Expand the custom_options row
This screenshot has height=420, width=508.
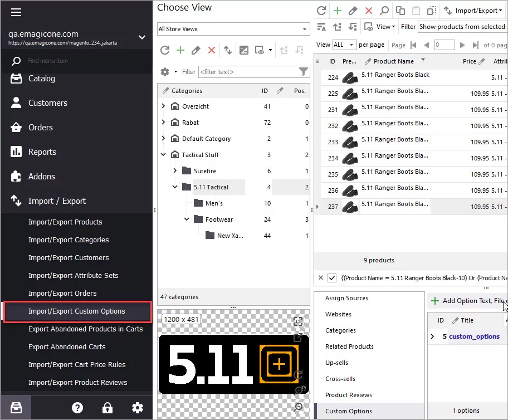(432, 336)
